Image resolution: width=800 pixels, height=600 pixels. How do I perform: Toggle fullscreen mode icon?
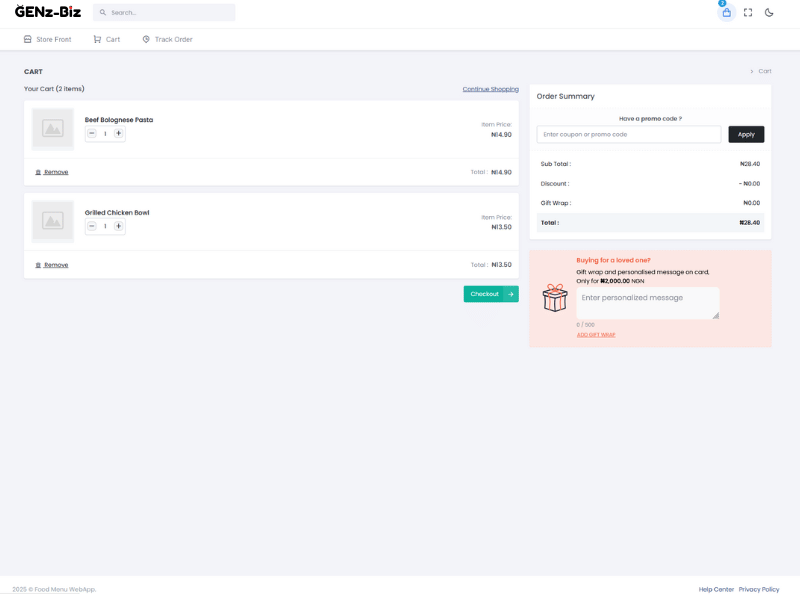pyautogui.click(x=748, y=13)
